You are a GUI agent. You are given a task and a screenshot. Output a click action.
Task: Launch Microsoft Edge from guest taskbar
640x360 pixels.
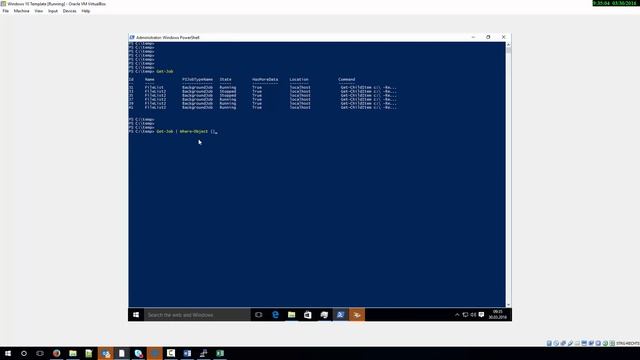tap(275, 315)
